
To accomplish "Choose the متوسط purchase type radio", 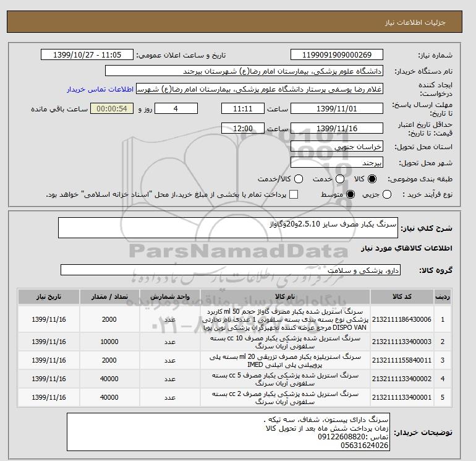I will [x=351, y=194].
